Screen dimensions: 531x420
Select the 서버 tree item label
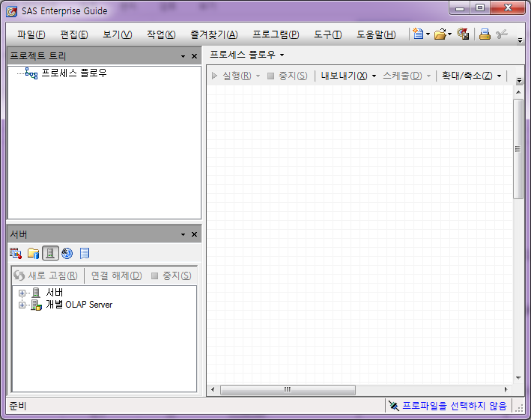[54, 293]
